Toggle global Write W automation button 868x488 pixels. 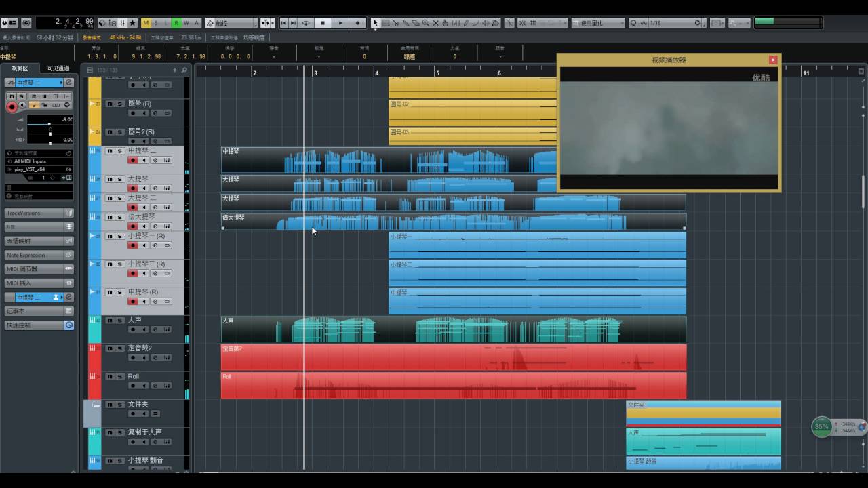pos(186,23)
